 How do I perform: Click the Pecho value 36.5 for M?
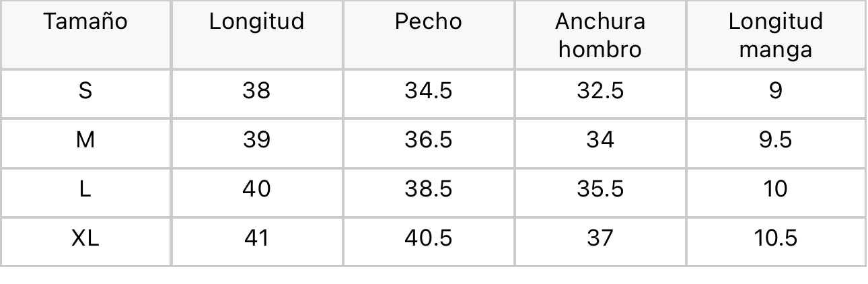coord(429,140)
